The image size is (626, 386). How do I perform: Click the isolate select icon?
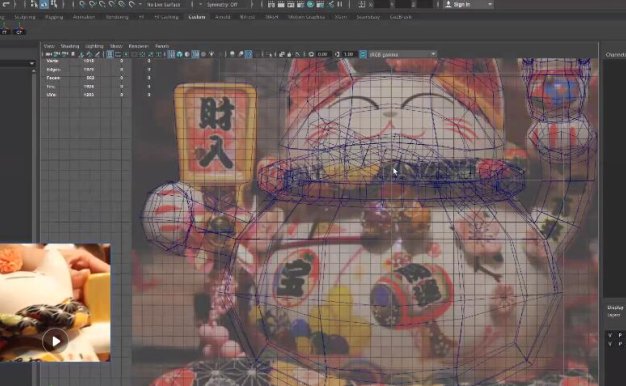[x=270, y=54]
